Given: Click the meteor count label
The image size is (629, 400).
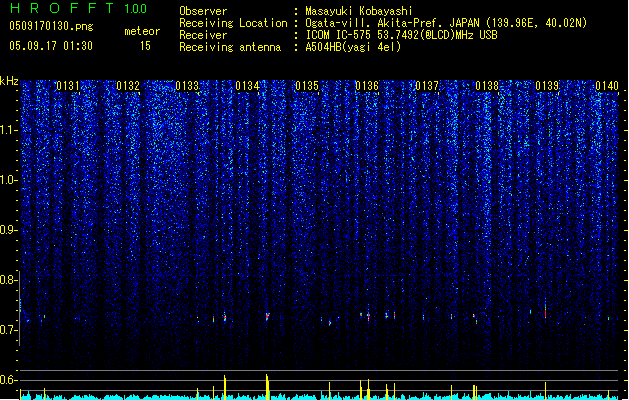Looking at the screenshot, I should (142, 31).
